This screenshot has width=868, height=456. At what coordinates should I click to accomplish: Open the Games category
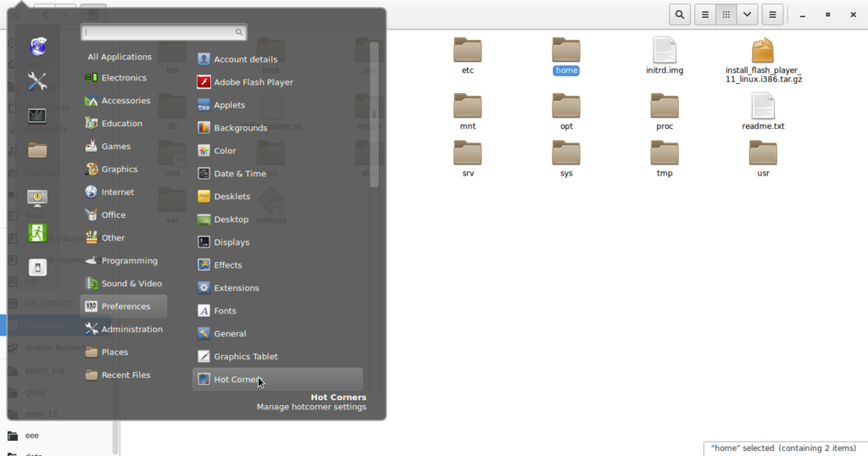tap(124, 146)
